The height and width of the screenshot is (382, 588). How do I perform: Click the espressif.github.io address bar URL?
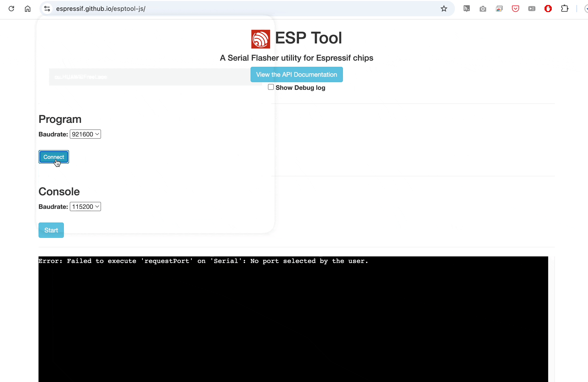(x=101, y=9)
